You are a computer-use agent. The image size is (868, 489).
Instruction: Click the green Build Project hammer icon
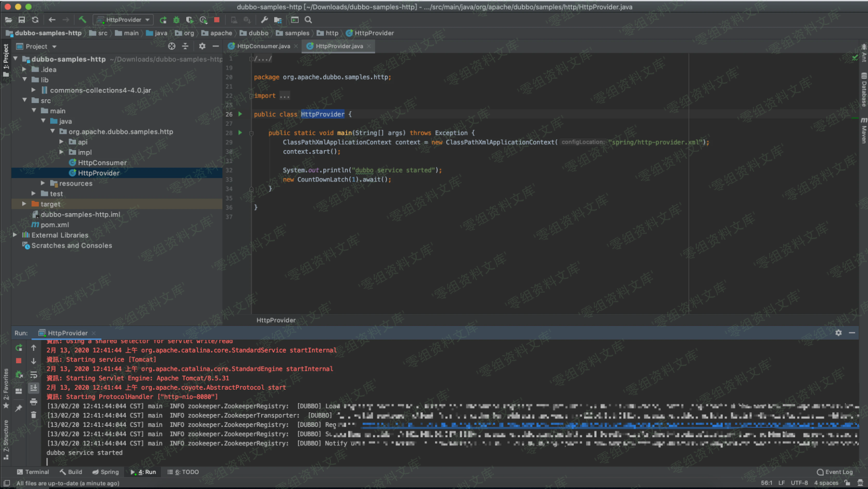tap(83, 19)
